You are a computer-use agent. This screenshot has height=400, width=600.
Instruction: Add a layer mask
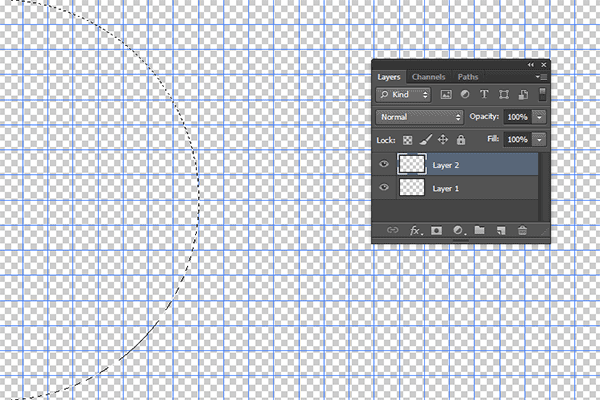coord(437,230)
